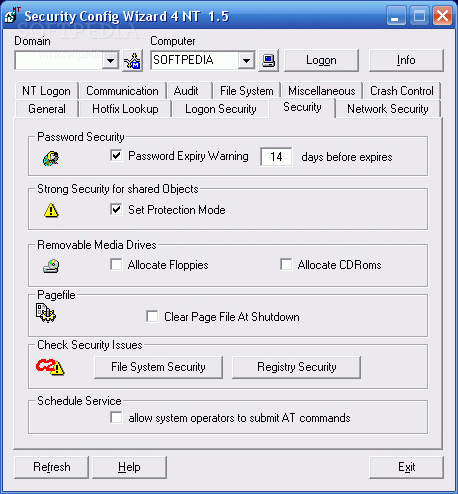Go to the Miscellaneous tab
The image size is (458, 494).
(x=322, y=91)
